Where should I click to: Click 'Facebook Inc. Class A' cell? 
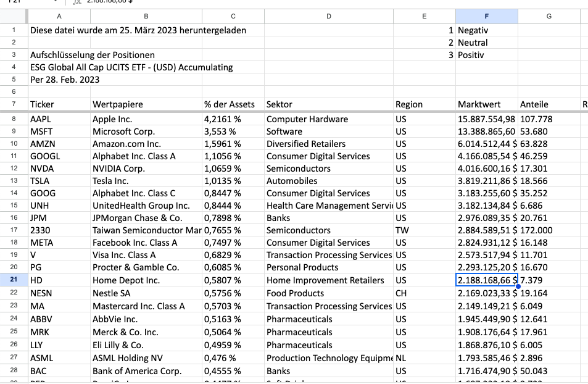point(146,243)
